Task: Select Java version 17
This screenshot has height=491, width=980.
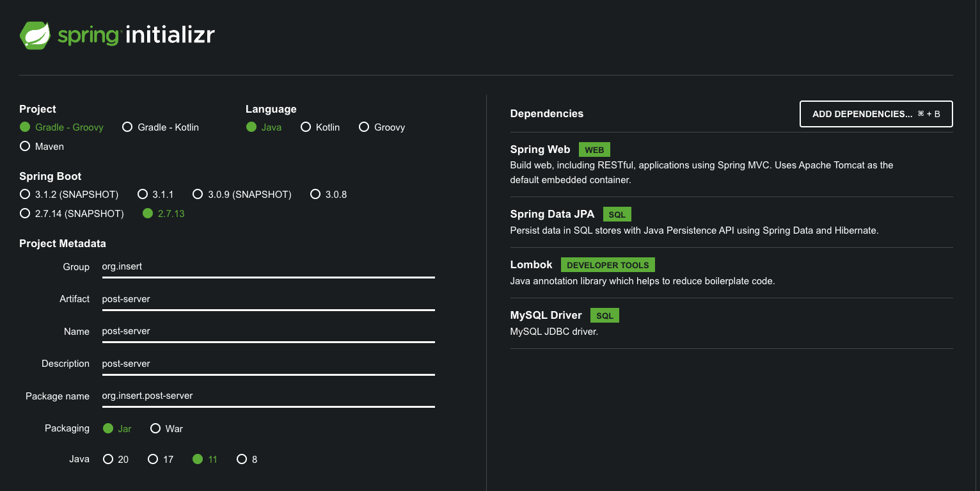Action: (161, 460)
